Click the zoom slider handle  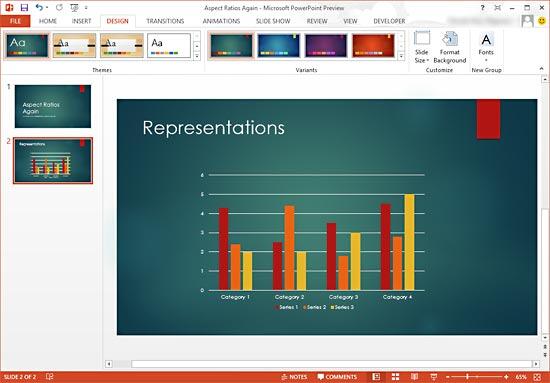(468, 377)
